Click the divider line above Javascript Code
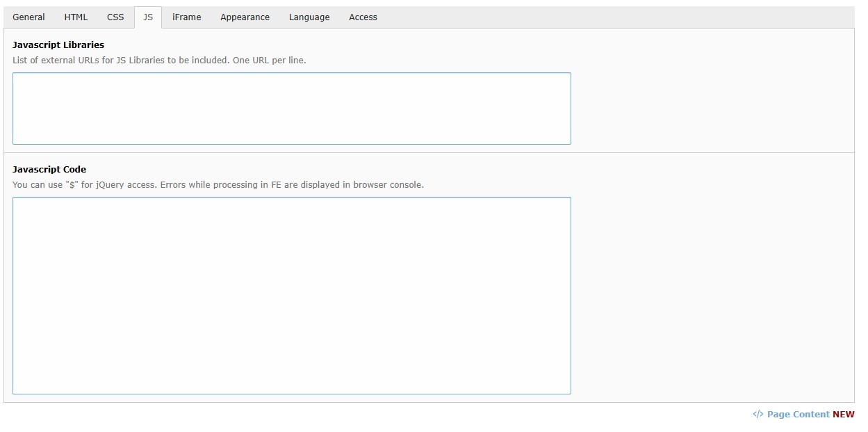This screenshot has height=432, width=868. pyautogui.click(x=429, y=152)
